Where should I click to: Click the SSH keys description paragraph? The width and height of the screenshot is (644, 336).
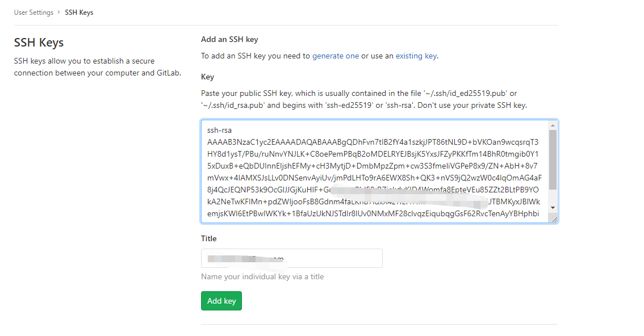(x=98, y=67)
